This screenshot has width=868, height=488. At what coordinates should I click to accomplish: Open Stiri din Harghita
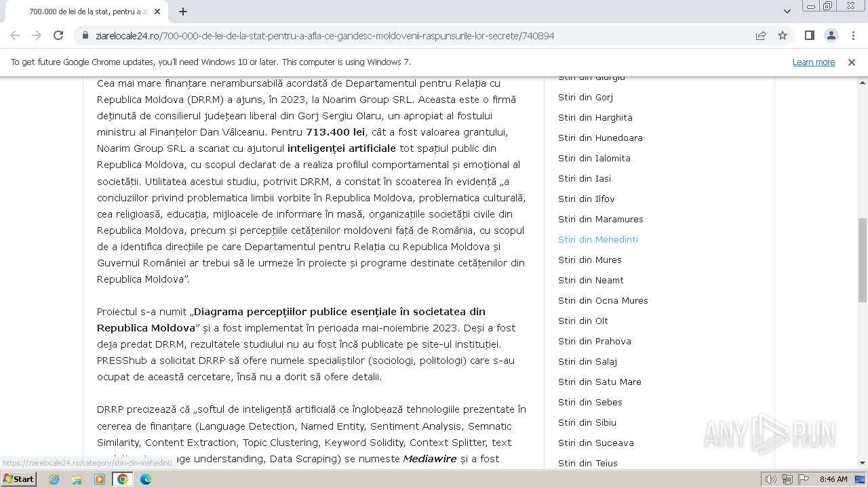(595, 117)
